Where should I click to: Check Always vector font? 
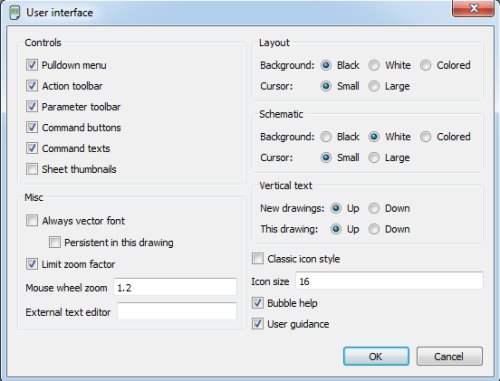(x=32, y=220)
